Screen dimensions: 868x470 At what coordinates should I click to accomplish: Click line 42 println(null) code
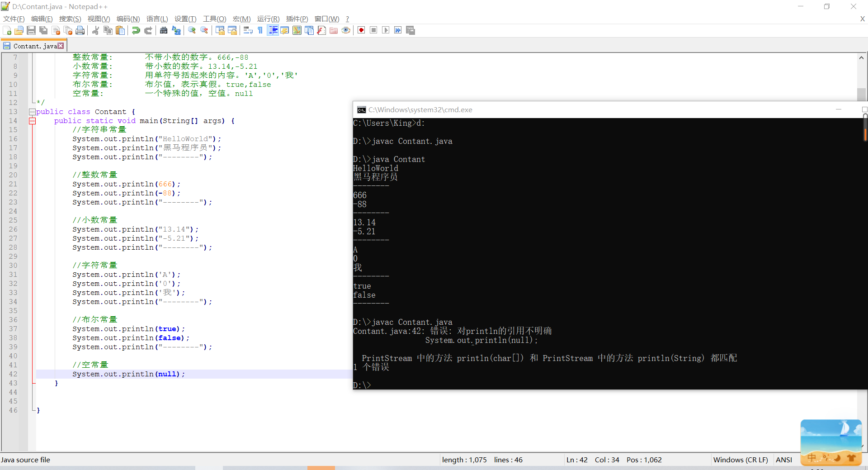[128, 374]
